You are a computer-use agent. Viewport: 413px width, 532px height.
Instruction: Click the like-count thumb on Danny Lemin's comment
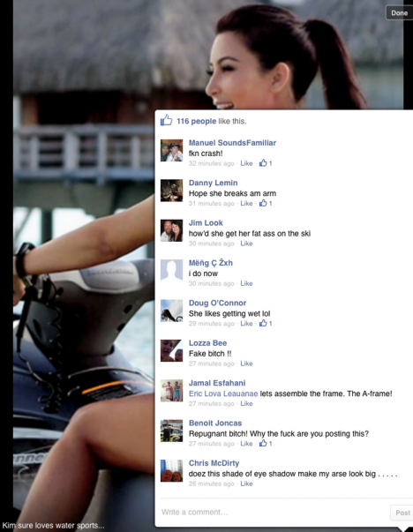pos(263,203)
